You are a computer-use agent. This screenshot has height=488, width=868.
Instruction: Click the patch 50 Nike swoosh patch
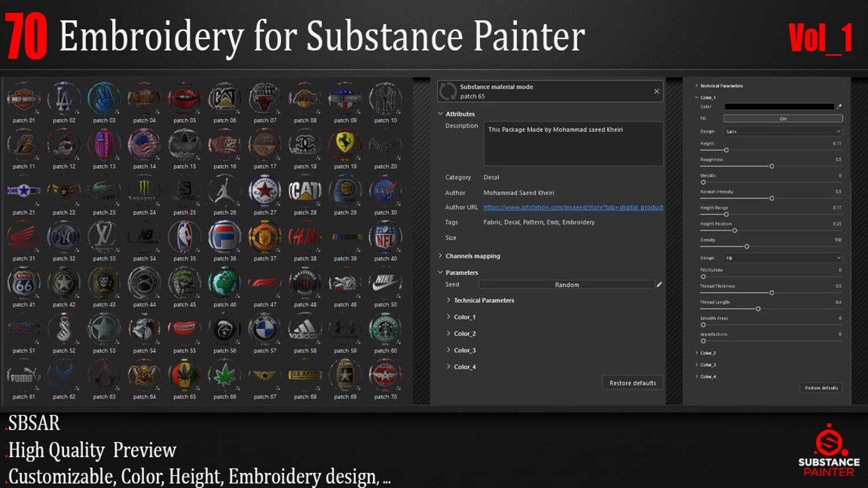point(385,283)
